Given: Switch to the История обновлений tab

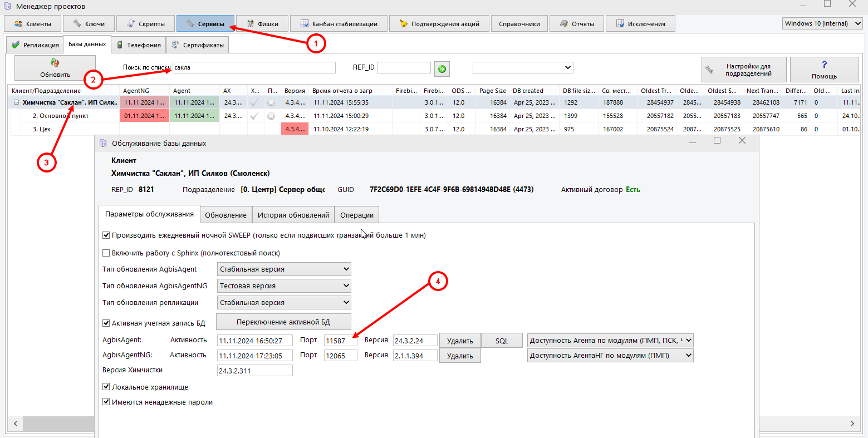Looking at the screenshot, I should pos(293,215).
